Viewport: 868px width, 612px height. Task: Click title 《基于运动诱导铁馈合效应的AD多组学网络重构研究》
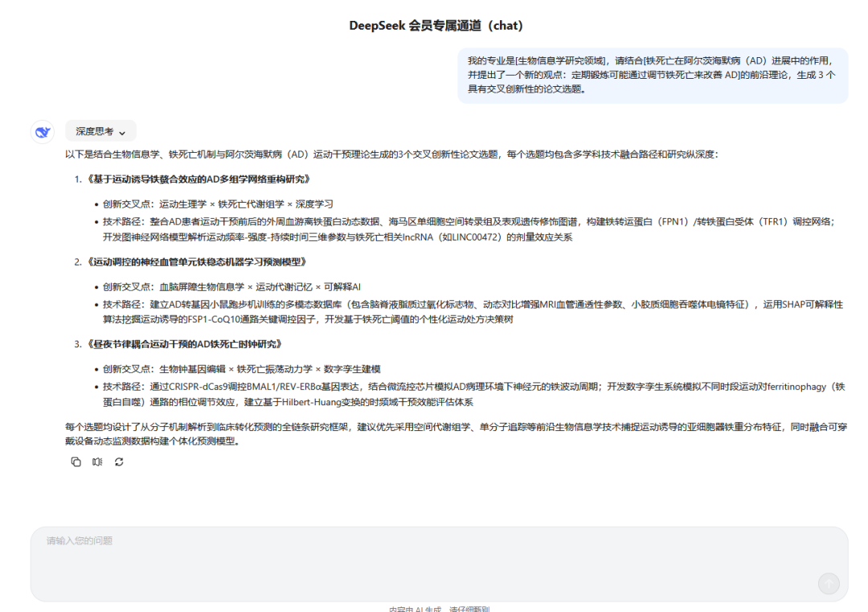[199, 179]
